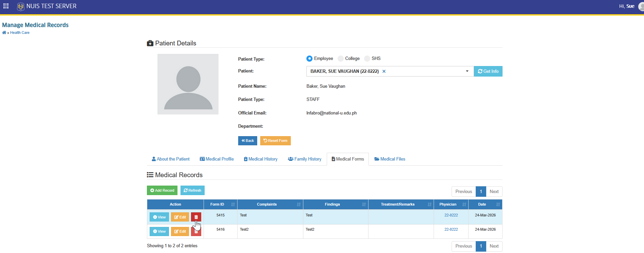Select Medical Forms tab

[348, 159]
